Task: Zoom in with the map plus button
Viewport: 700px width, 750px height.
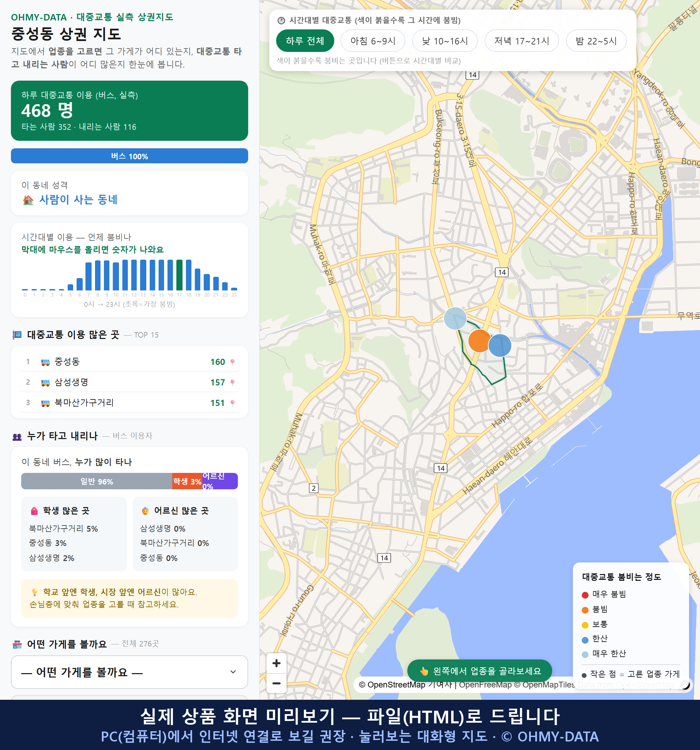Action: coord(276,663)
